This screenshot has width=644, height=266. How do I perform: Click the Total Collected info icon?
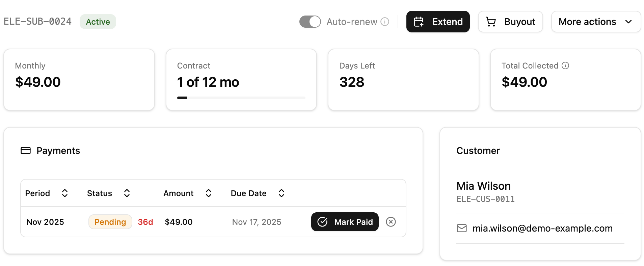click(565, 65)
